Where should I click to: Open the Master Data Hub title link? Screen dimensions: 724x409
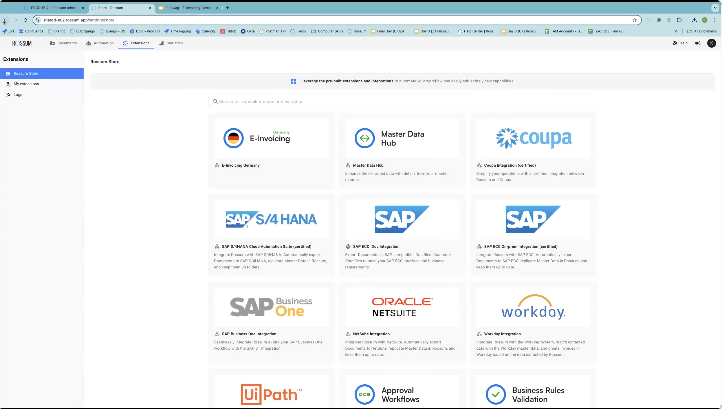(368, 165)
